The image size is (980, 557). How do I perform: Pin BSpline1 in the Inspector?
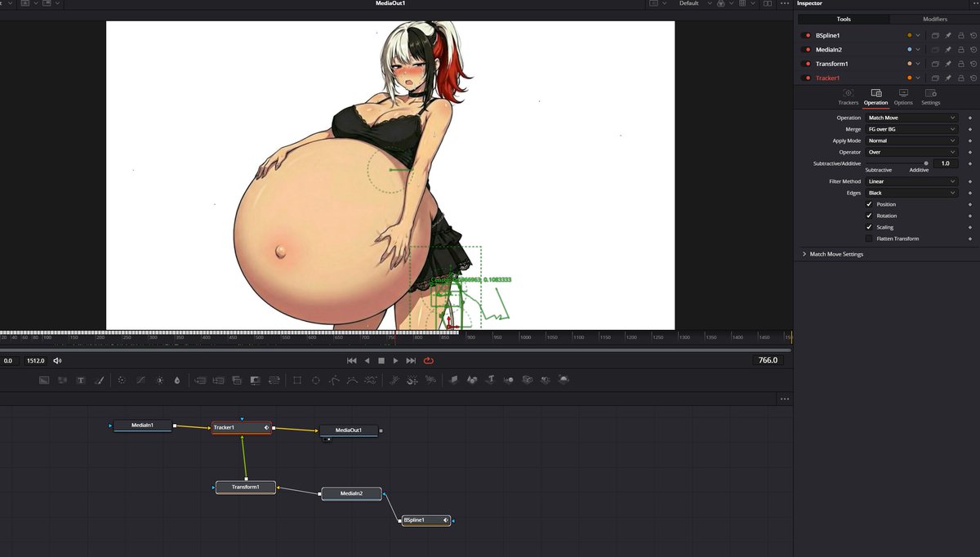948,36
